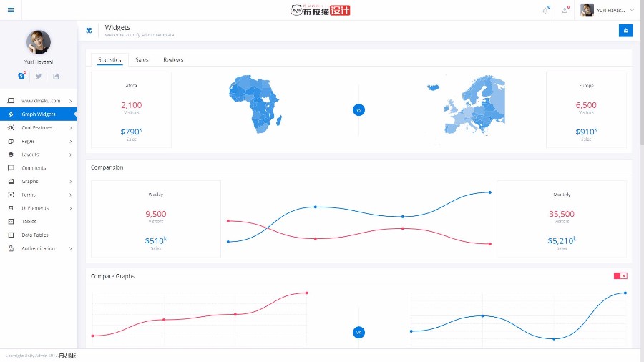
Task: Click the Pages icon in sidebar
Action: pos(11,141)
